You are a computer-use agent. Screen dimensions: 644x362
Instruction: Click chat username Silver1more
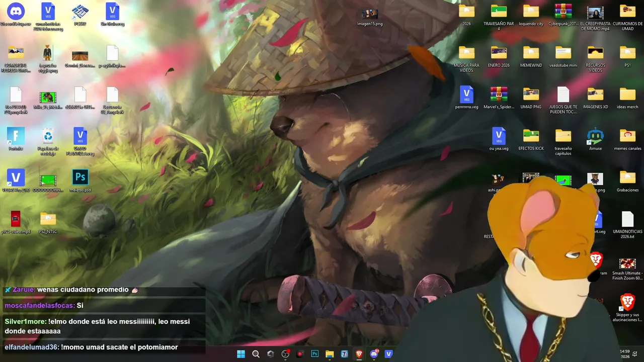click(x=25, y=322)
